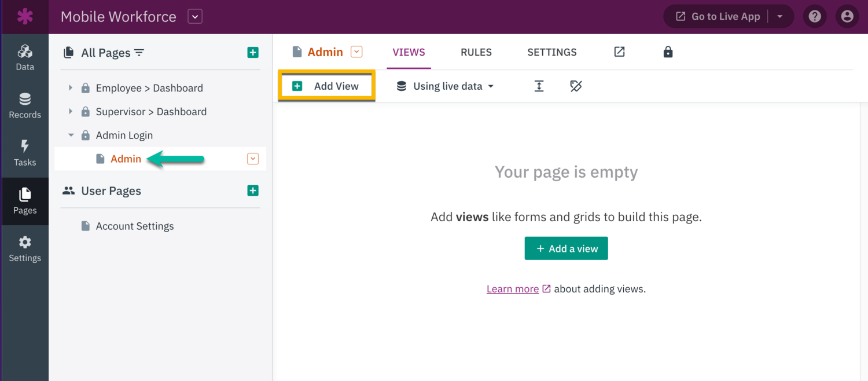Add a new page with the green plus
Viewport: 868px width, 381px height.
(253, 52)
